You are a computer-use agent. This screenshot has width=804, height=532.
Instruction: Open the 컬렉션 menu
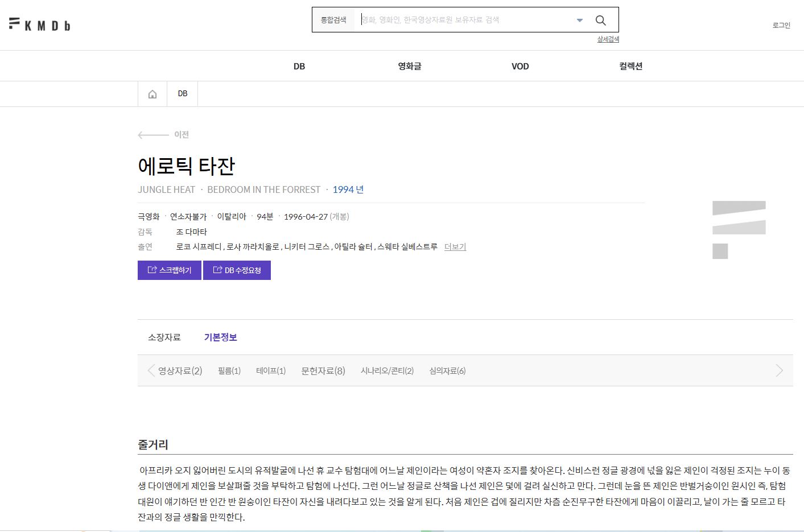point(630,66)
